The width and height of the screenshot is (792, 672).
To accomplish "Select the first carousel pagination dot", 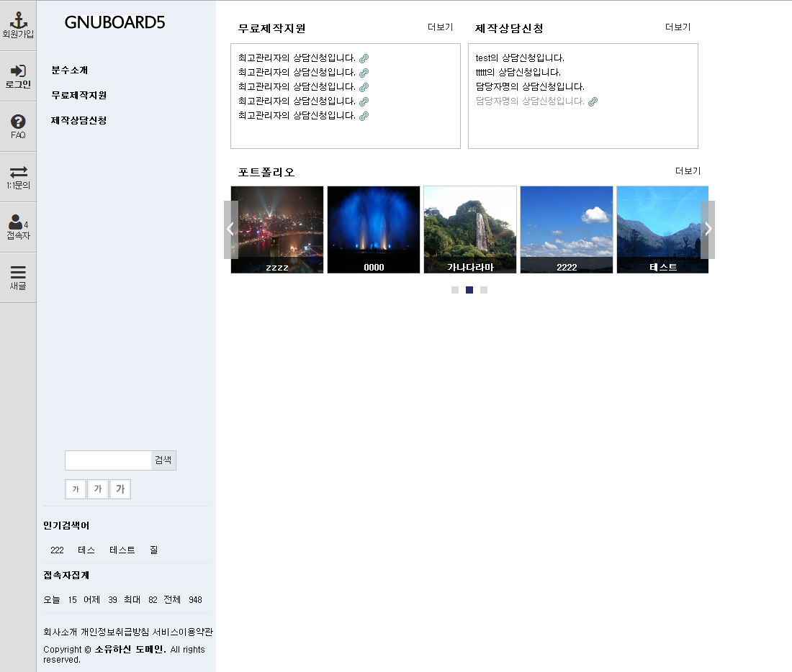I will (455, 290).
